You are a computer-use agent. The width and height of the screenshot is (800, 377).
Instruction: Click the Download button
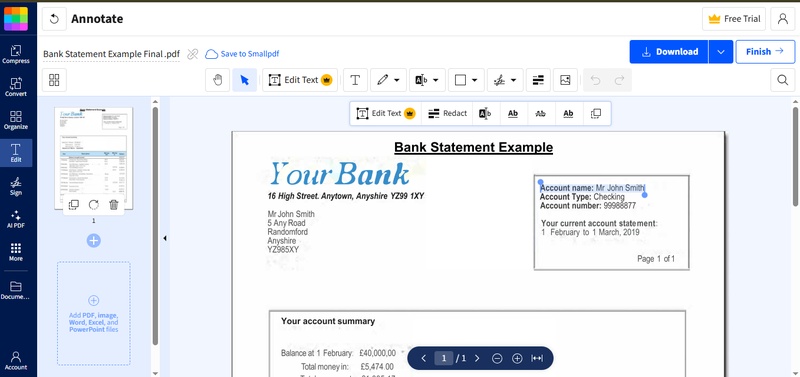pyautogui.click(x=669, y=52)
